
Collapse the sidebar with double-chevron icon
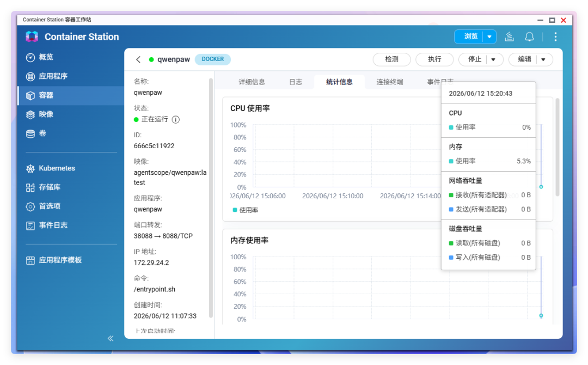[x=111, y=338]
